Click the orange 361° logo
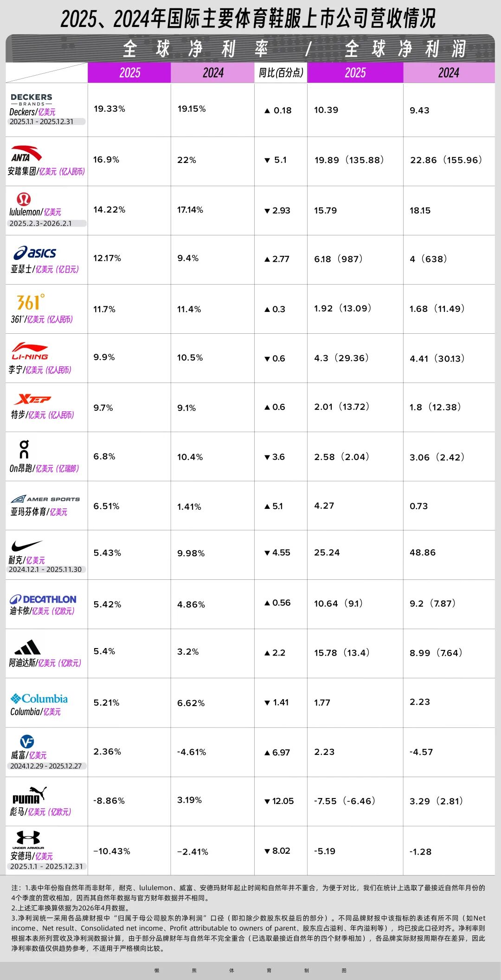The width and height of the screenshot is (501, 980). [x=31, y=302]
